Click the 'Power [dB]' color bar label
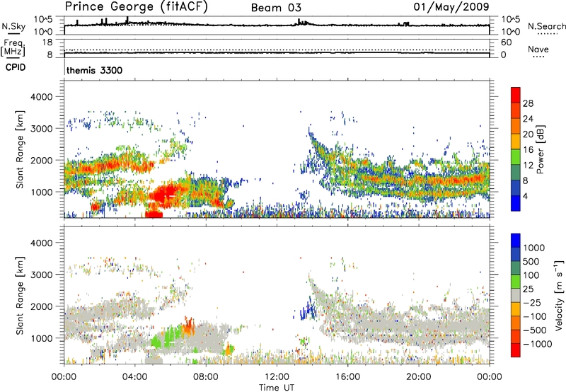 pos(540,150)
